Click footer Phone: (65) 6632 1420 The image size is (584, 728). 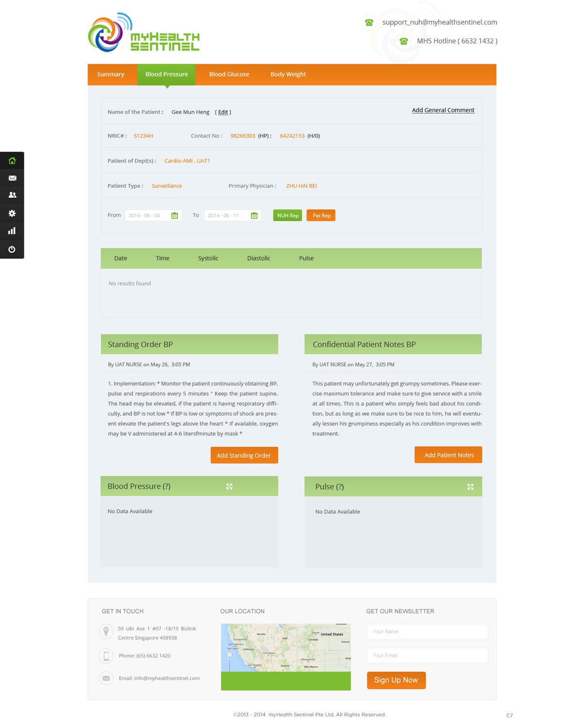pos(145,656)
